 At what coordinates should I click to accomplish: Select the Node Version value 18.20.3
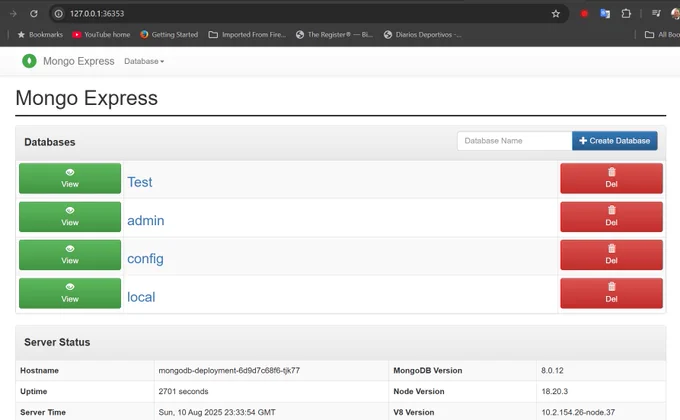click(554, 391)
